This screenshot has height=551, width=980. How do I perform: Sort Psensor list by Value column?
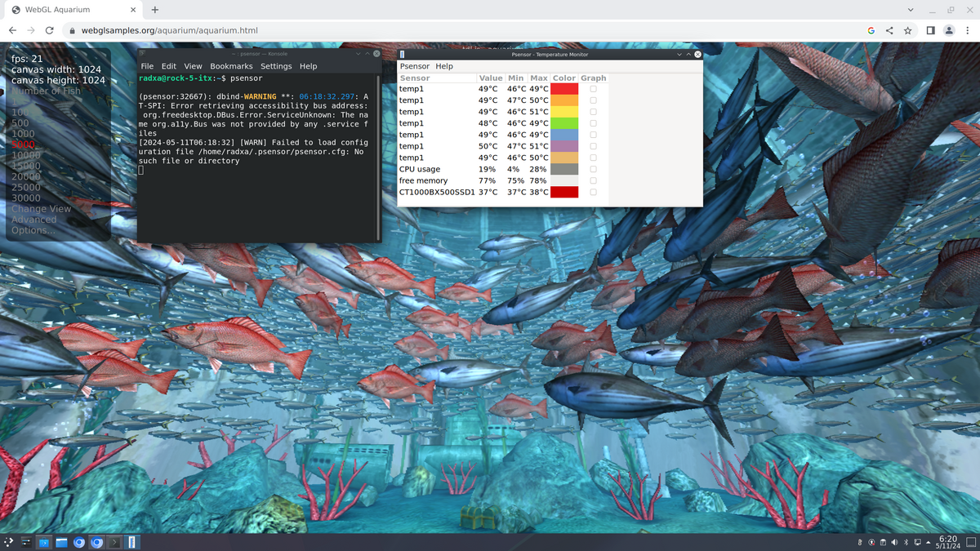(x=490, y=78)
